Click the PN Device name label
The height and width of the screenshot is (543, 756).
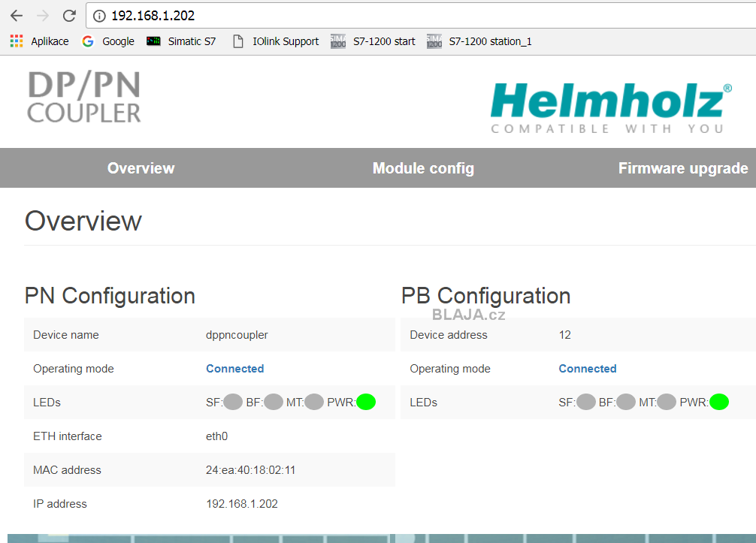(x=65, y=335)
